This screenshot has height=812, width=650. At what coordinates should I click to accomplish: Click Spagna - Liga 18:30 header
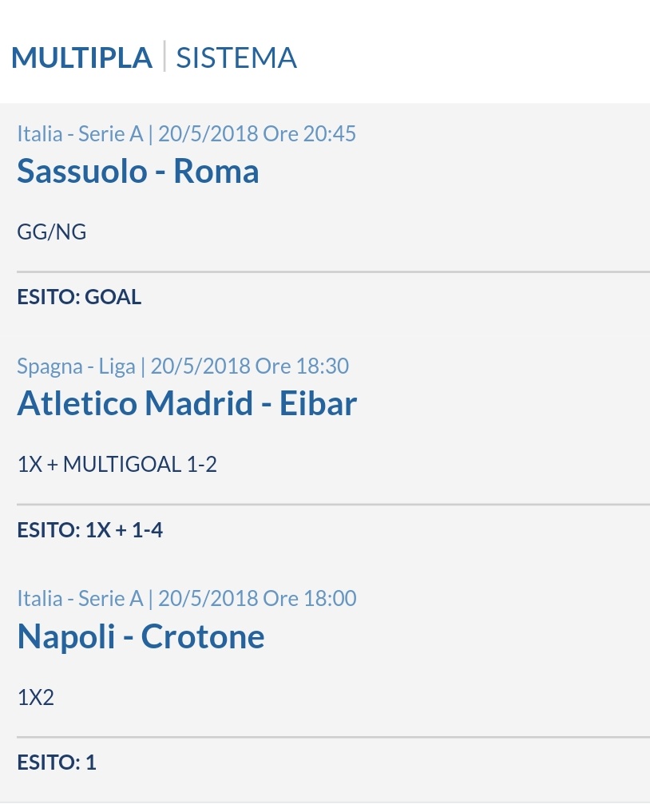(x=183, y=366)
